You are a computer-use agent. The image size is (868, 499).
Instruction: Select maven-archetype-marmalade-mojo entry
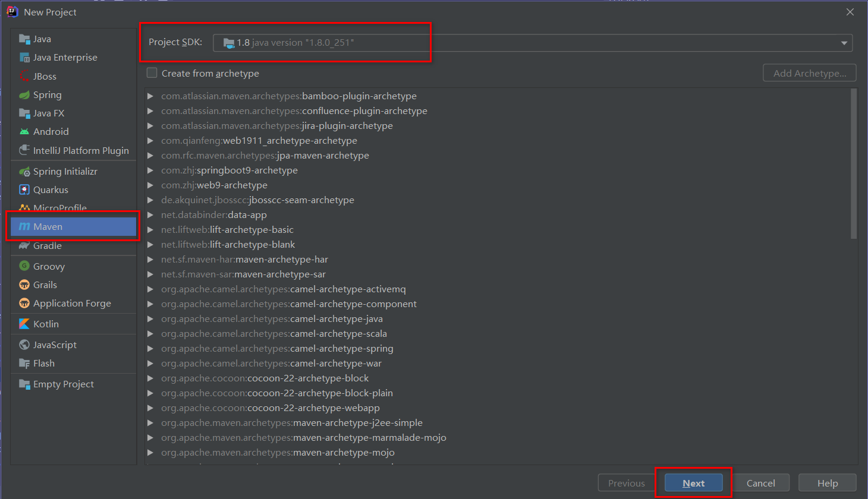click(x=304, y=438)
